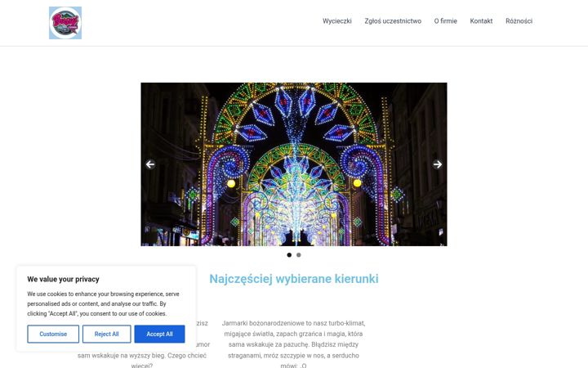This screenshot has width=588, height=368.
Task: Click the cookie consent description text
Action: tap(103, 303)
